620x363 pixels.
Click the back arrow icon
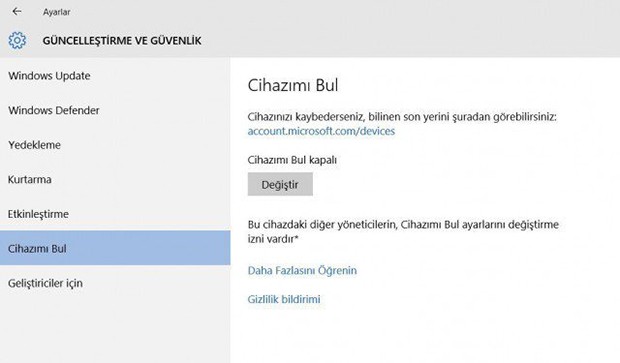click(17, 11)
